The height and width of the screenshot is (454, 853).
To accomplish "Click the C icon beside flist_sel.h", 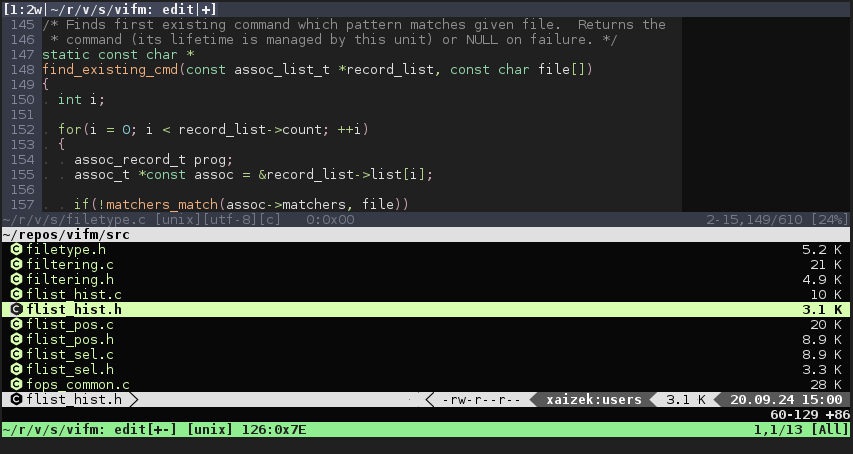I will [16, 370].
